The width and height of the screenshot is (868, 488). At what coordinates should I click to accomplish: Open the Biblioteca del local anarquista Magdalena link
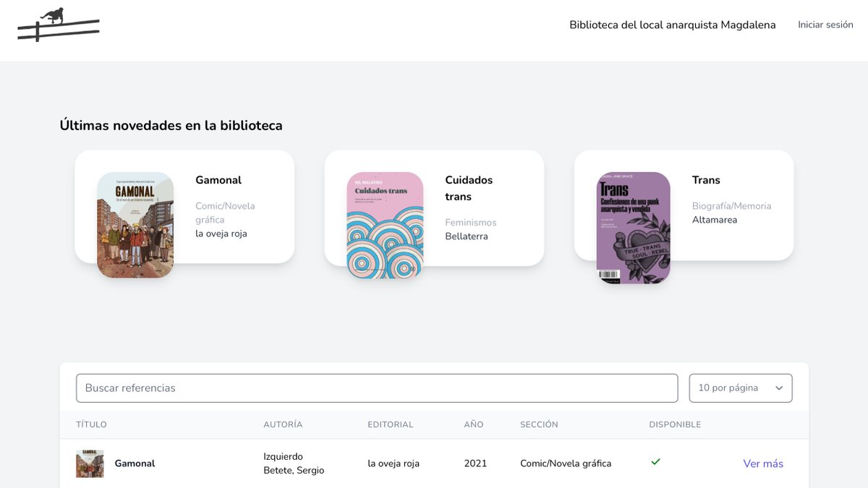pyautogui.click(x=673, y=25)
